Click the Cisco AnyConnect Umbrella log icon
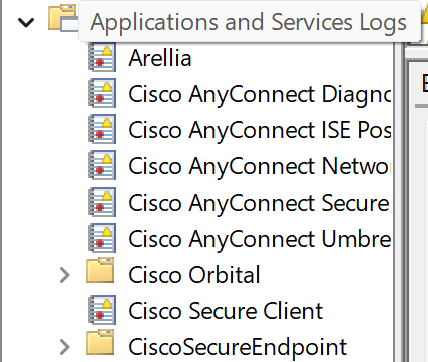The image size is (428, 362). click(x=102, y=238)
